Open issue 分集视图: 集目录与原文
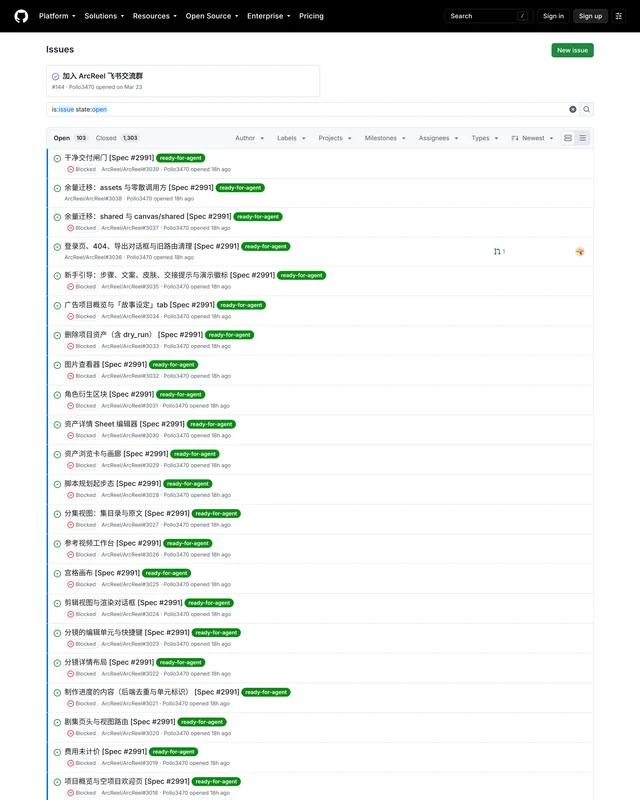The image size is (640, 800). [127, 513]
